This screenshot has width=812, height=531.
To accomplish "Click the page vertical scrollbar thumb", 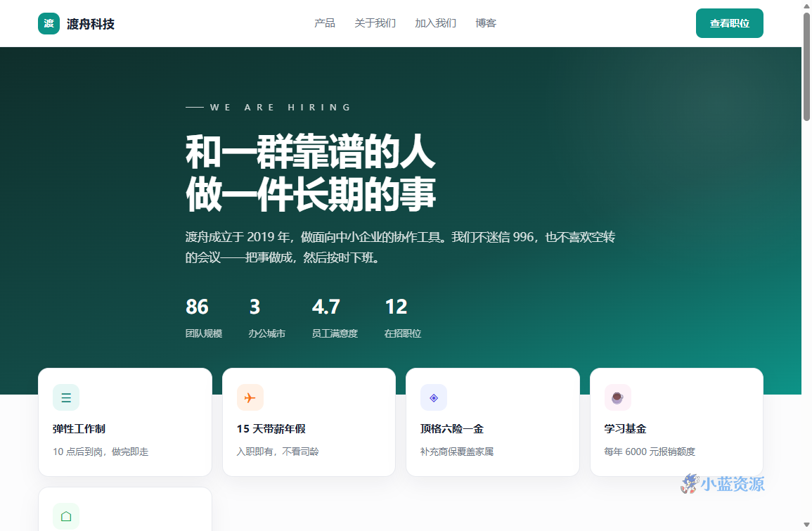I will 806,67.
